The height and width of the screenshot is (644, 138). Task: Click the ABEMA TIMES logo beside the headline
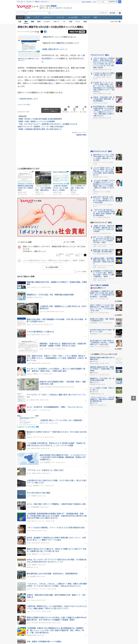pos(77,32)
